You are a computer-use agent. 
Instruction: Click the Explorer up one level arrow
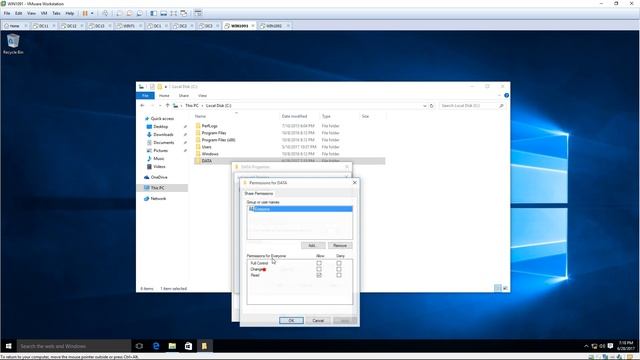[x=167, y=106]
